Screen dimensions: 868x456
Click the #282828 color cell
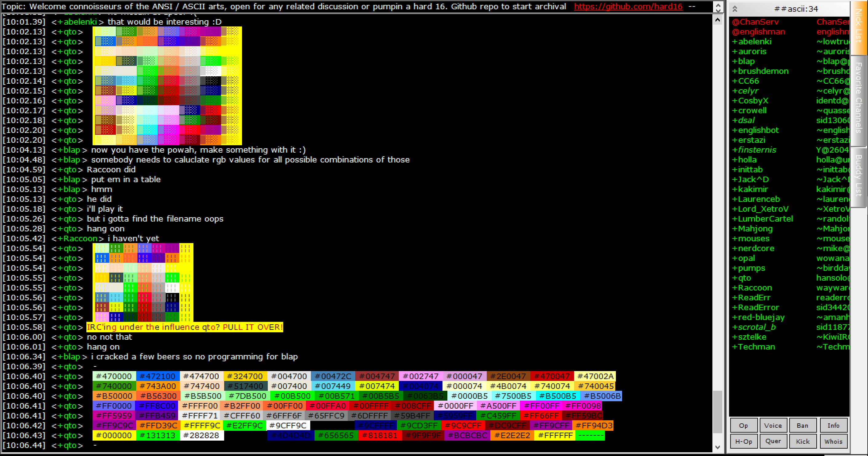(x=201, y=435)
